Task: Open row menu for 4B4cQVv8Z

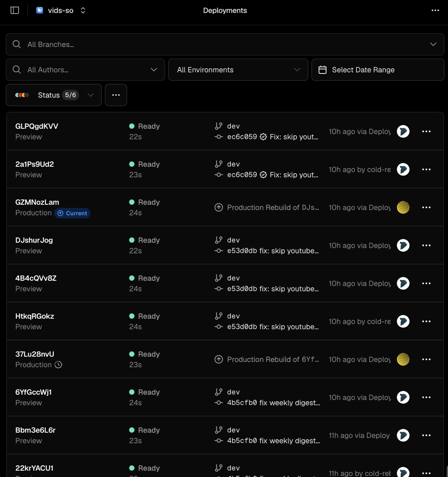Action: pyautogui.click(x=426, y=284)
